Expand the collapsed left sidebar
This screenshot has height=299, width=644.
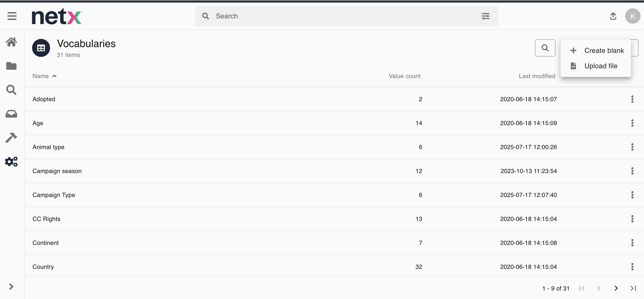(x=11, y=287)
